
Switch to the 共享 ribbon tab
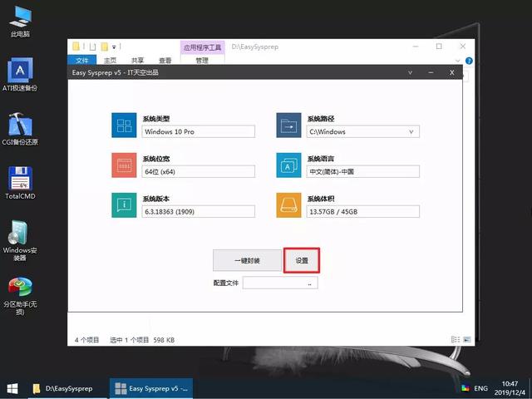[137, 61]
